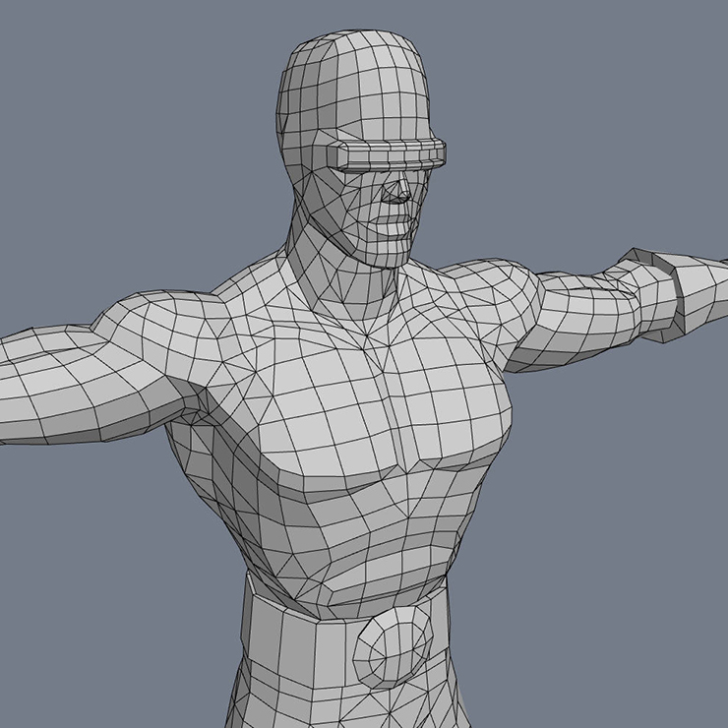This screenshot has height=728, width=728.
Task: Select the center chest line between pectorals
Action: [392, 413]
